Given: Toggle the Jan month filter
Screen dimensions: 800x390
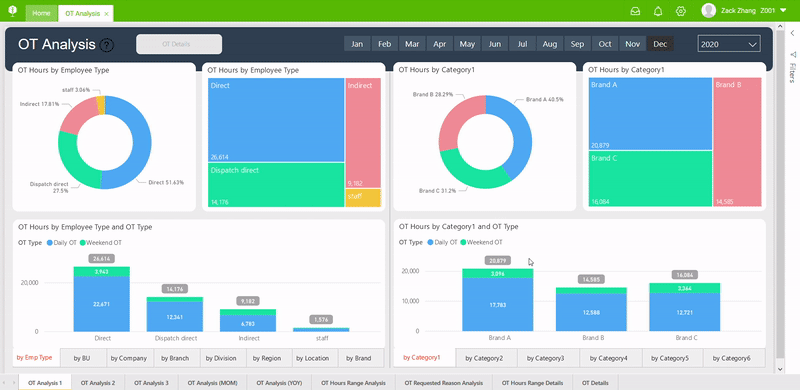Looking at the screenshot, I should click(x=357, y=44).
